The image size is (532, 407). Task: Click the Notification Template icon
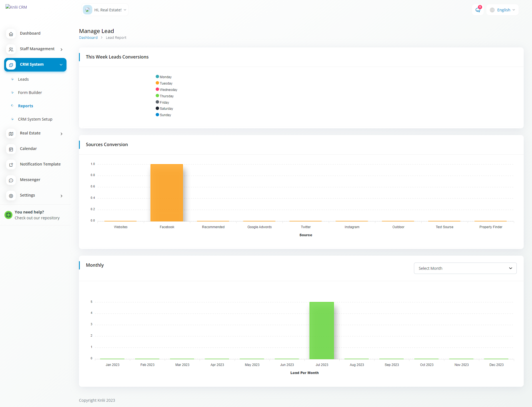click(x=11, y=165)
